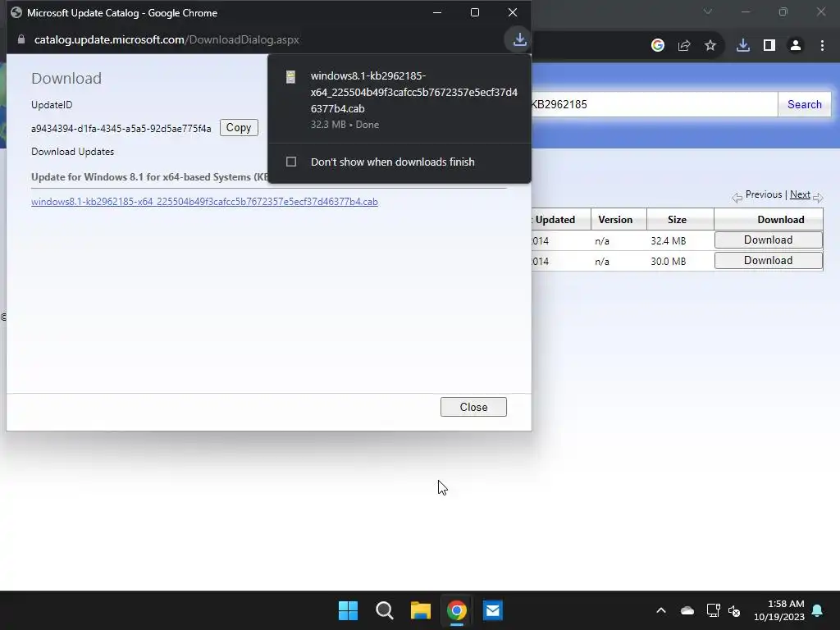Click the Search button in Update Catalog

[x=804, y=104]
